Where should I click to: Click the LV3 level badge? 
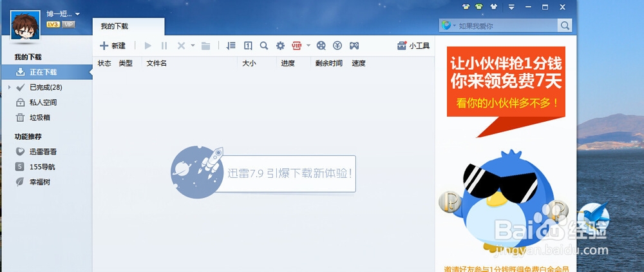53,24
